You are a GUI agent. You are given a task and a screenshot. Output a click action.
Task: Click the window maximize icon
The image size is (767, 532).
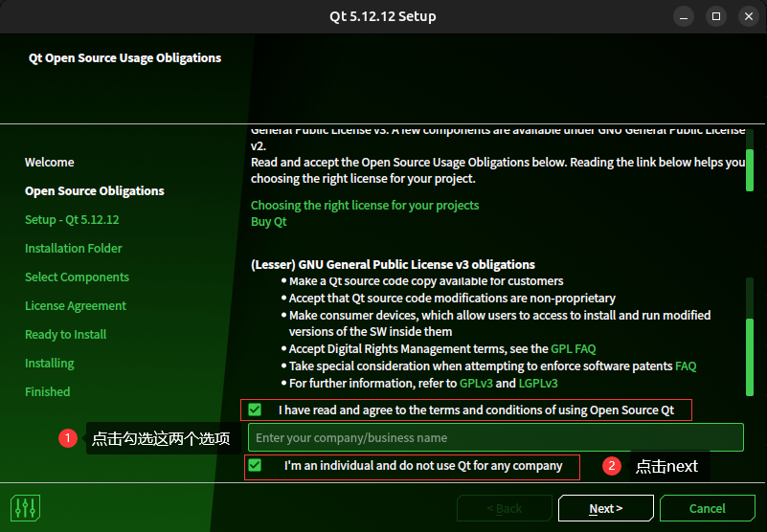click(715, 16)
